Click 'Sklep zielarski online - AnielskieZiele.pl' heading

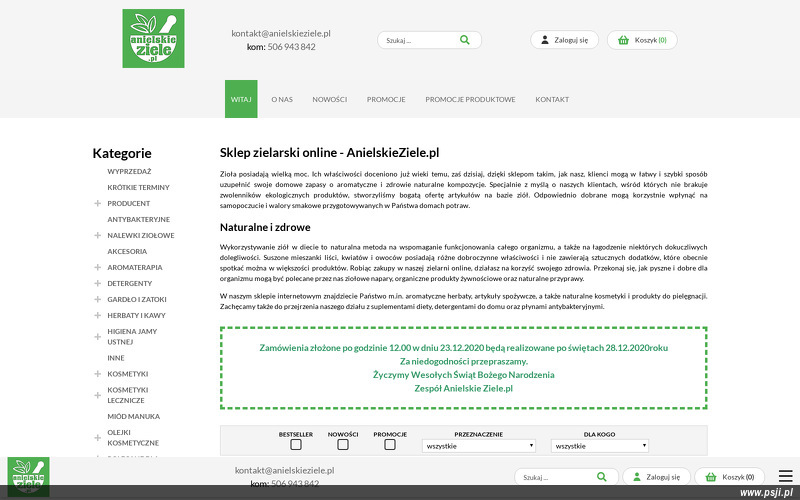330,153
